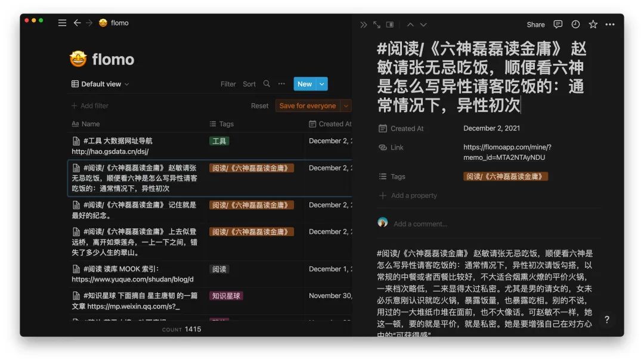The height and width of the screenshot is (363, 644).
Task: Favorite this page with the star
Action: (x=593, y=24)
